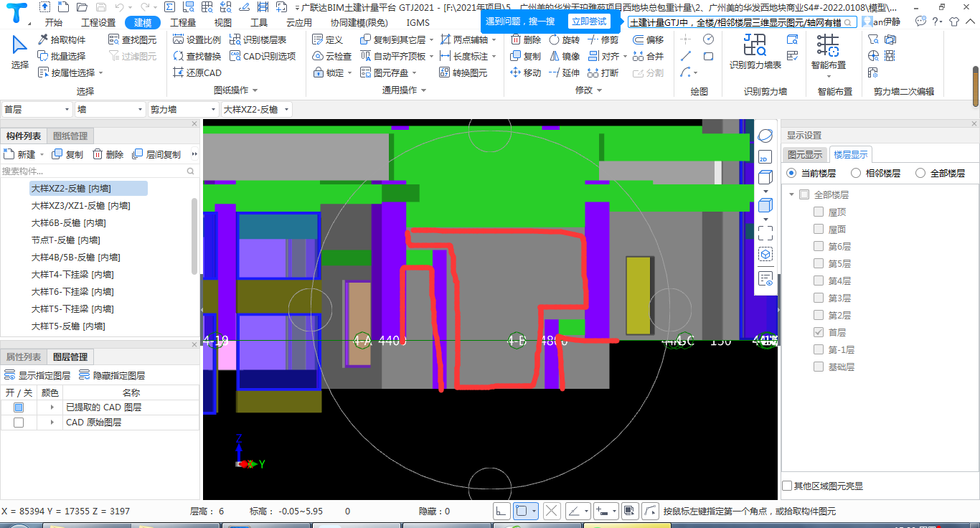Toggle 已提取的 CAD 图层 on/off checkbox

tap(19, 407)
